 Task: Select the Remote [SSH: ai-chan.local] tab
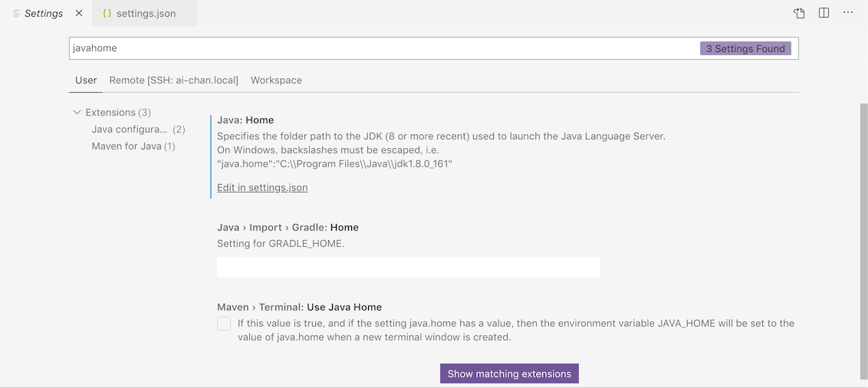click(173, 80)
